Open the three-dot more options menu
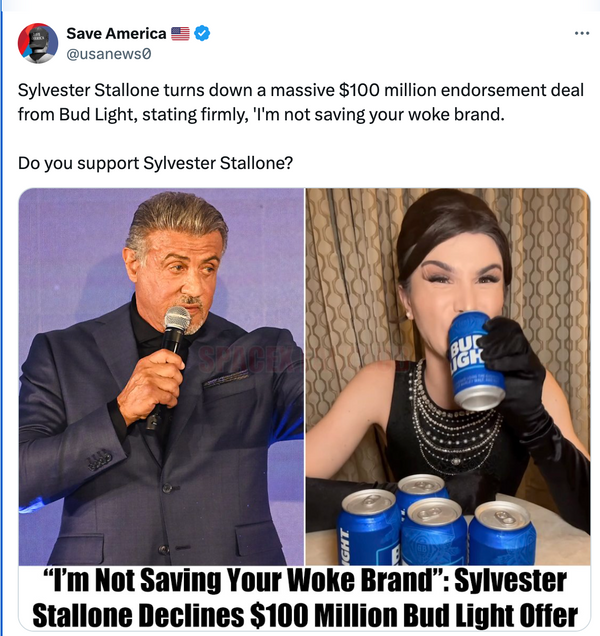Screen dimensions: 600x636 (x=582, y=33)
